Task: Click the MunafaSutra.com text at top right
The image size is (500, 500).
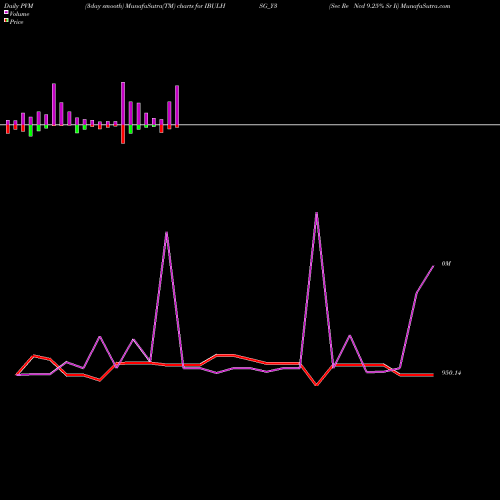Action: [426, 6]
